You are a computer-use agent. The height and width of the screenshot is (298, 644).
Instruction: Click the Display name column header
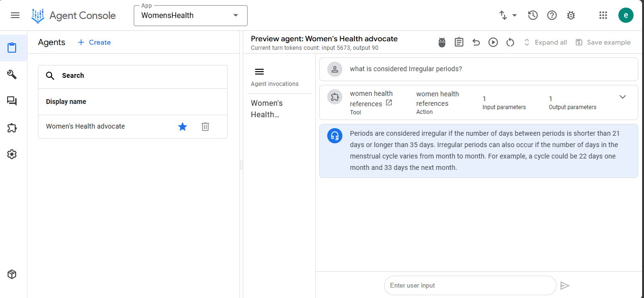(x=66, y=102)
